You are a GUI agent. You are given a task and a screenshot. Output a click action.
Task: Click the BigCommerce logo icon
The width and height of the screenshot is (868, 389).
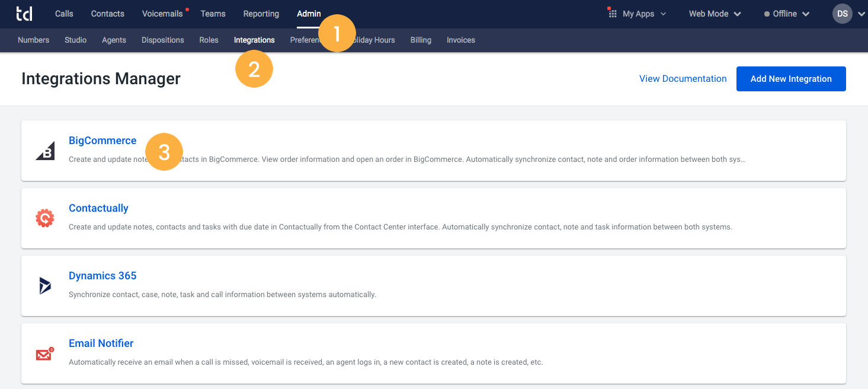(45, 151)
